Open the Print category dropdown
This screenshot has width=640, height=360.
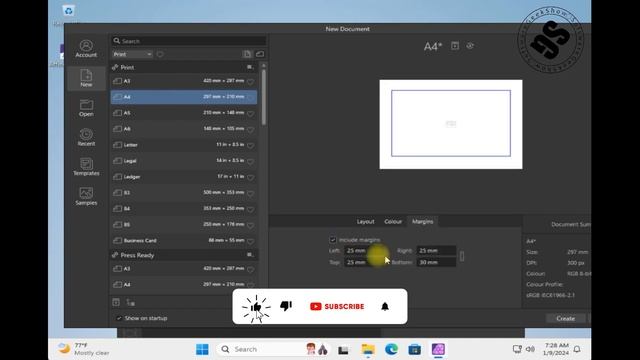coord(132,54)
